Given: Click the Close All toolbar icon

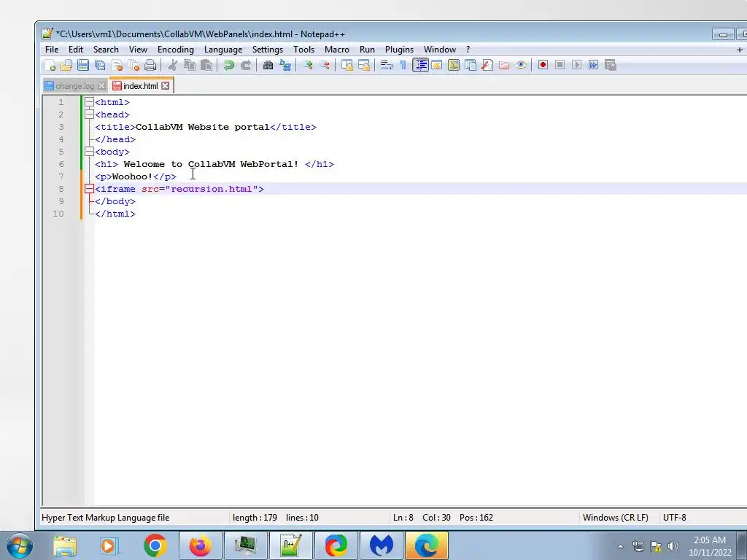Looking at the screenshot, I should pyautogui.click(x=134, y=65).
